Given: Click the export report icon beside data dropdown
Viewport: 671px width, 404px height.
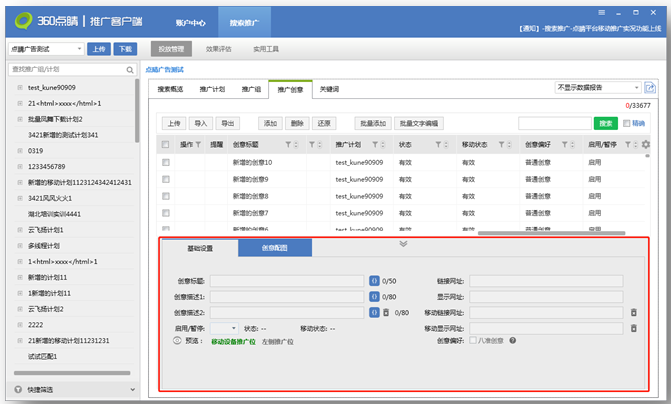Looking at the screenshot, I should pyautogui.click(x=649, y=88).
